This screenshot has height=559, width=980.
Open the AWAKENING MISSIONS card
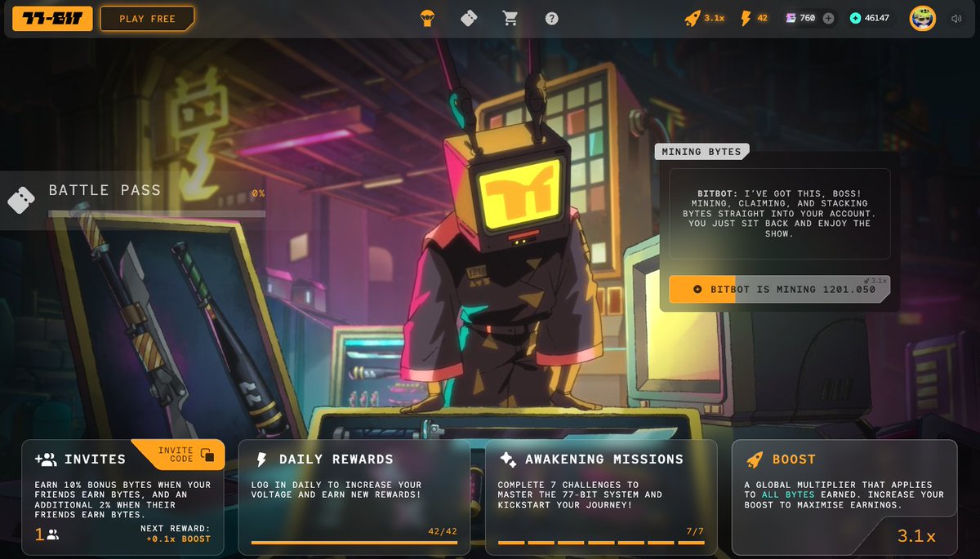point(601,497)
